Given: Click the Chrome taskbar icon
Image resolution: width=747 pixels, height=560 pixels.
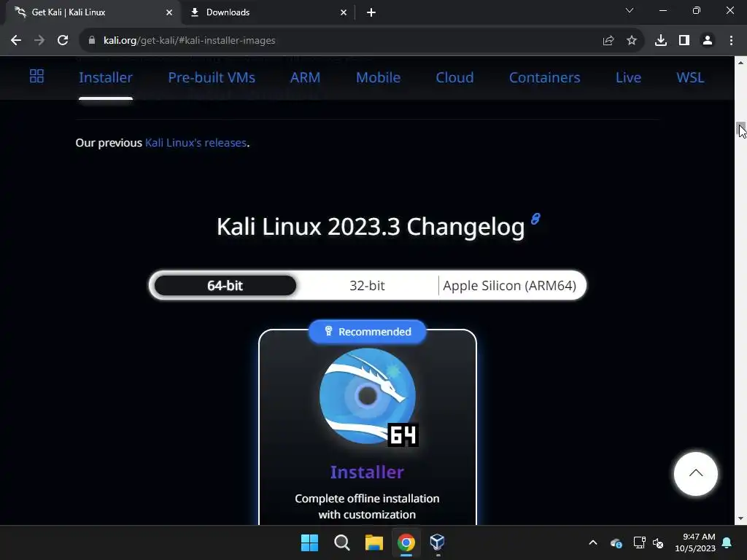Looking at the screenshot, I should tap(406, 542).
